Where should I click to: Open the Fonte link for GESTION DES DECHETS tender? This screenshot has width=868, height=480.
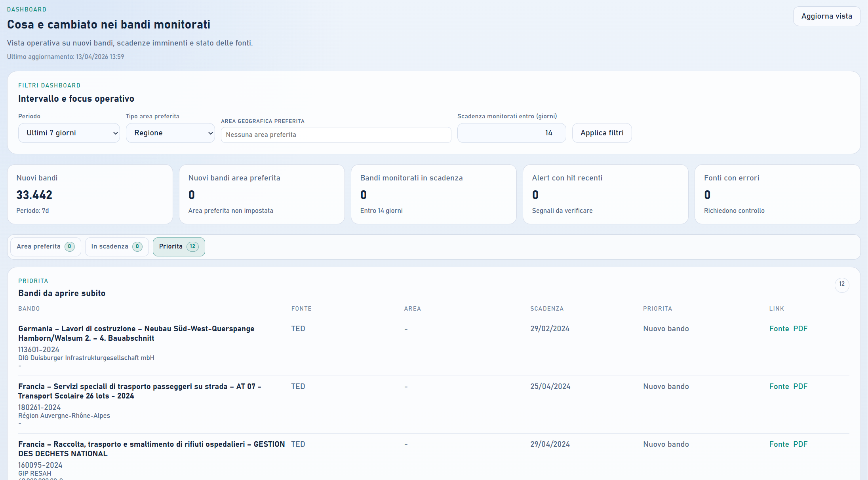click(779, 444)
